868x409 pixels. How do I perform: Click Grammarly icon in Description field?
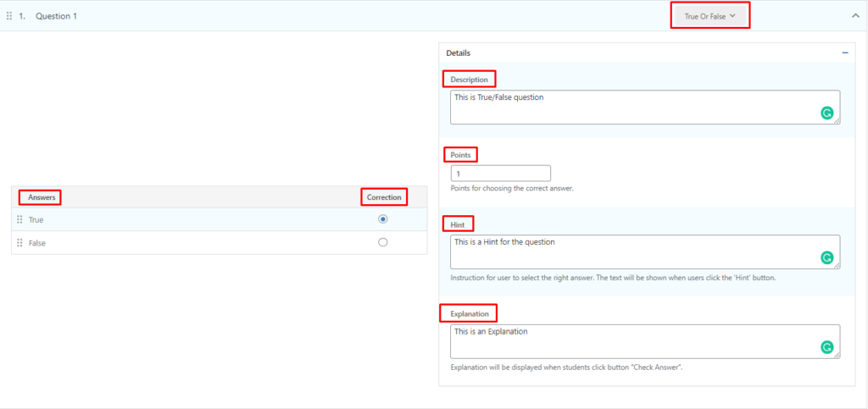pyautogui.click(x=826, y=113)
